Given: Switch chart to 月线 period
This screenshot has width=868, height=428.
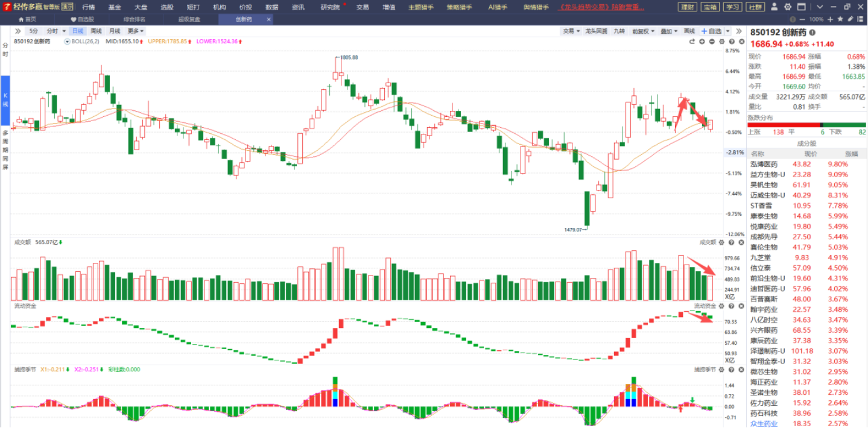Looking at the screenshot, I should pos(115,31).
